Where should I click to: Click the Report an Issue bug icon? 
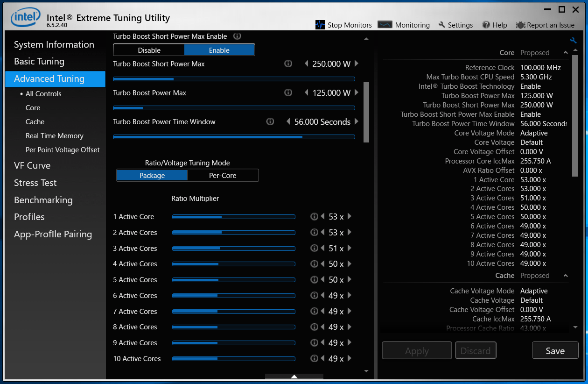coord(521,25)
